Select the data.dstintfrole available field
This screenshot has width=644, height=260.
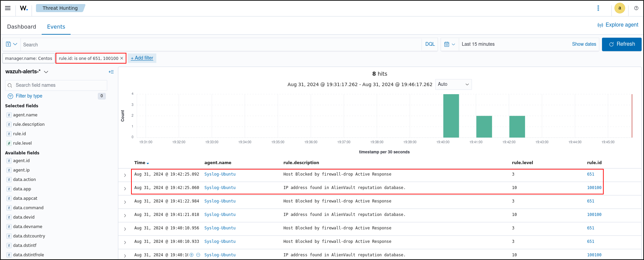point(29,255)
